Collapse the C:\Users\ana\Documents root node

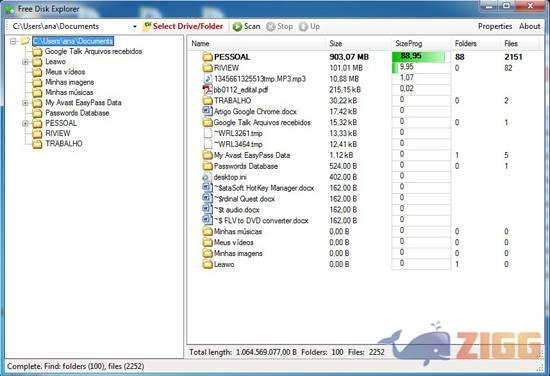tap(13, 41)
